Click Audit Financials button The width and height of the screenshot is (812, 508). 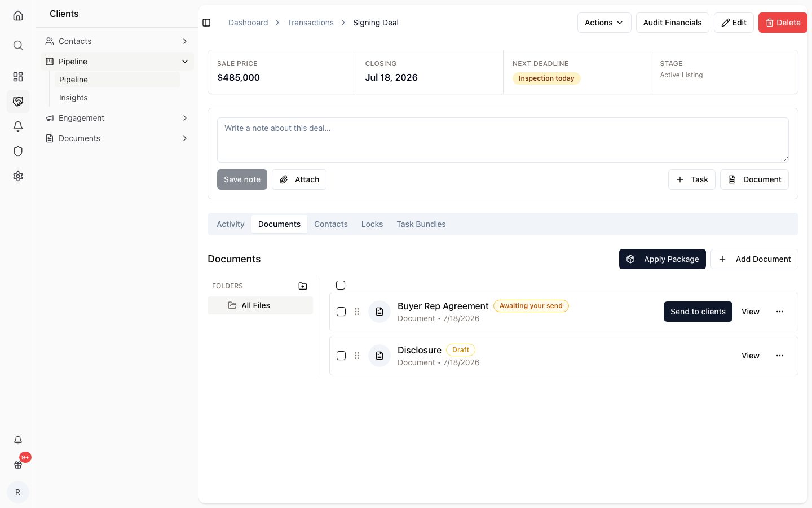672,23
